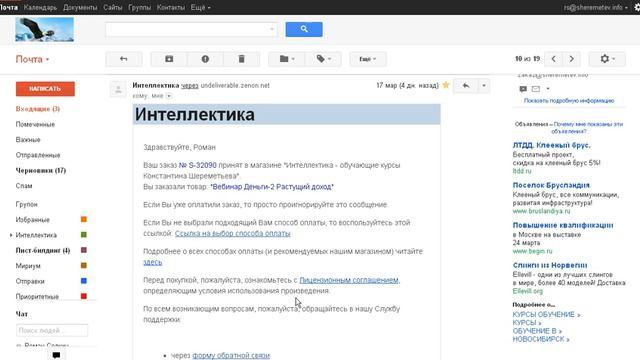Image resolution: width=640 pixels, height=360 pixels.
Task: Select the 'Отправки' label
Action: pos(30,282)
